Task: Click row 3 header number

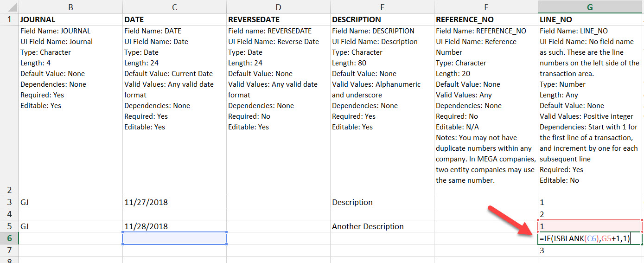Action: pos(9,202)
